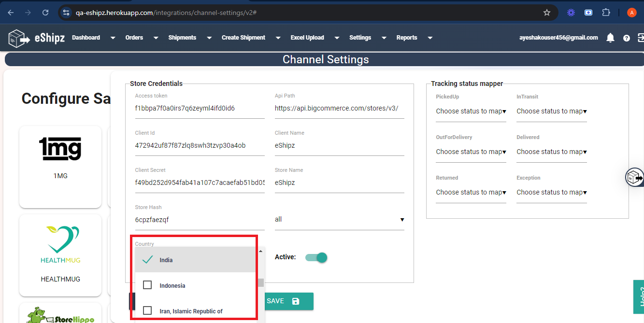Open the Orders menu
The image size is (644, 323).
point(134,38)
